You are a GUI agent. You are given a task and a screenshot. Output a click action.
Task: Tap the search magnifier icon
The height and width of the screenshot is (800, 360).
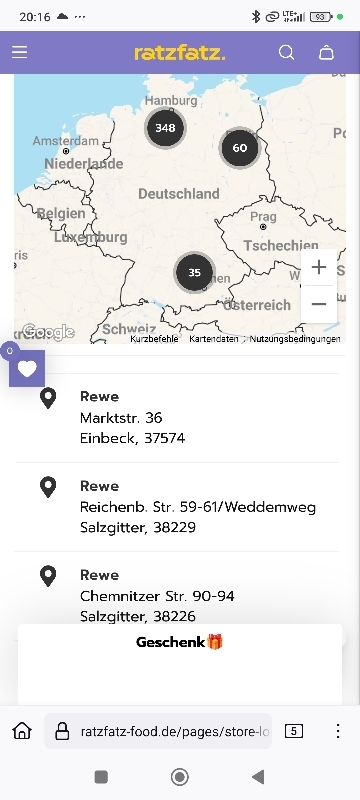[287, 53]
